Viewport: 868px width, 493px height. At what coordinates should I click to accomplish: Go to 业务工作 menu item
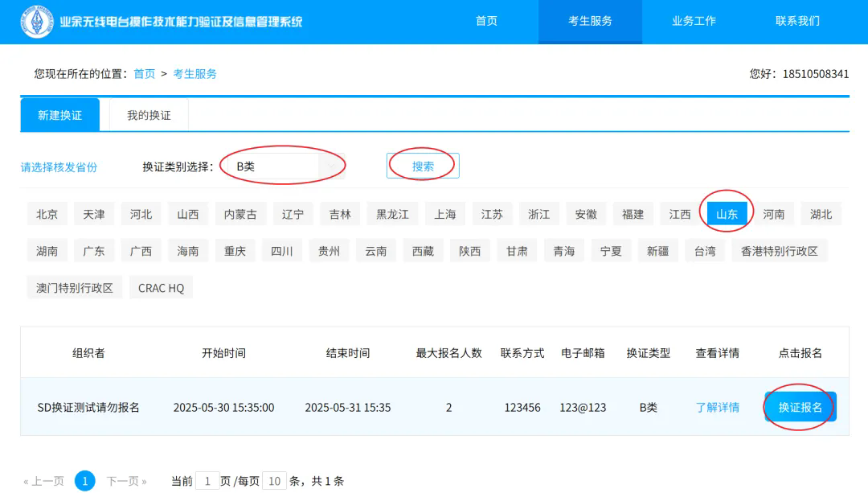(694, 22)
